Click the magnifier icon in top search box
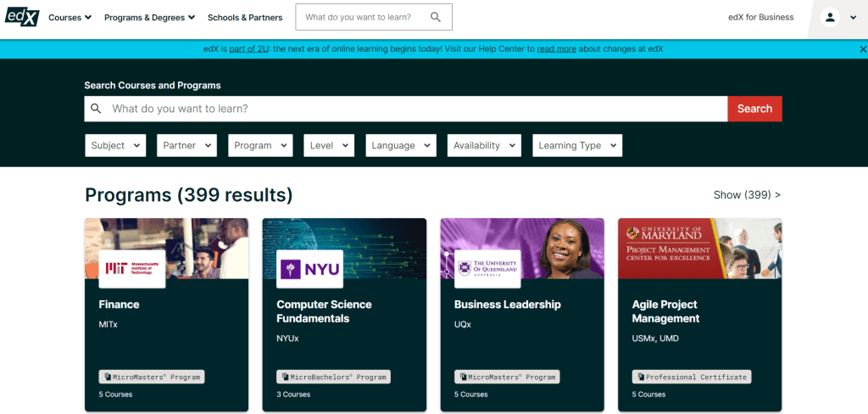The image size is (868, 414). (436, 17)
